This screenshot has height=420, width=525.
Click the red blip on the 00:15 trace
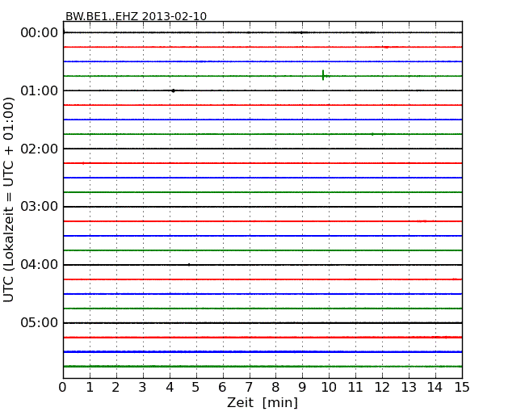click(386, 47)
